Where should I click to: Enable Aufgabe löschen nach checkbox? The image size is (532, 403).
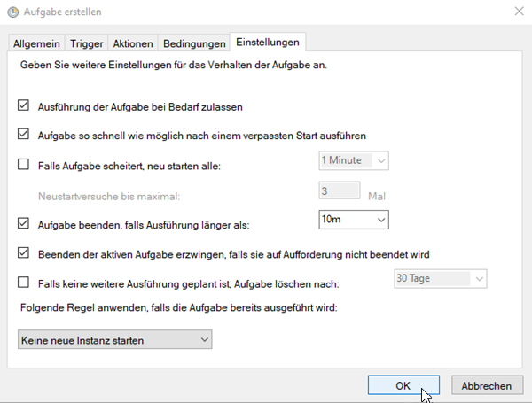[24, 283]
